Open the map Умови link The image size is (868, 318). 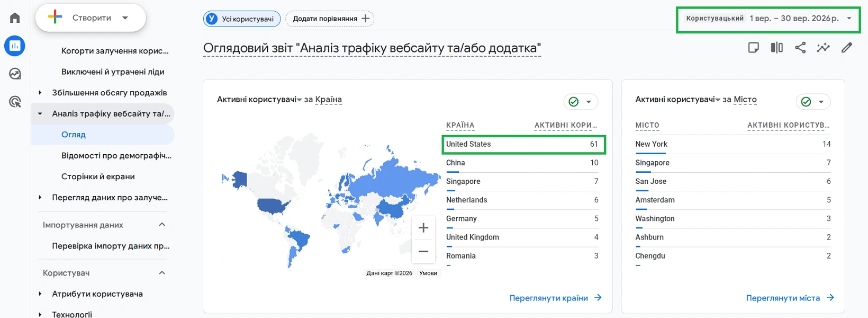(x=428, y=273)
